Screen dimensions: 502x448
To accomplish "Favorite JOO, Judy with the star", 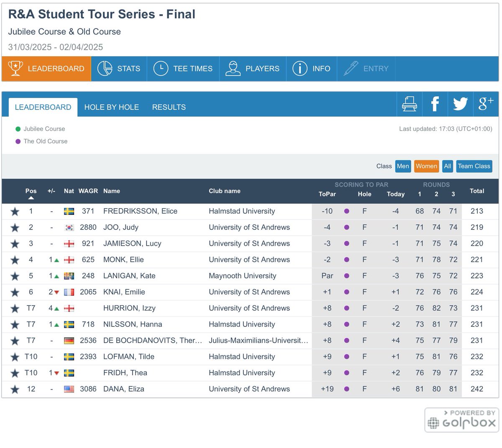I will point(15,228).
